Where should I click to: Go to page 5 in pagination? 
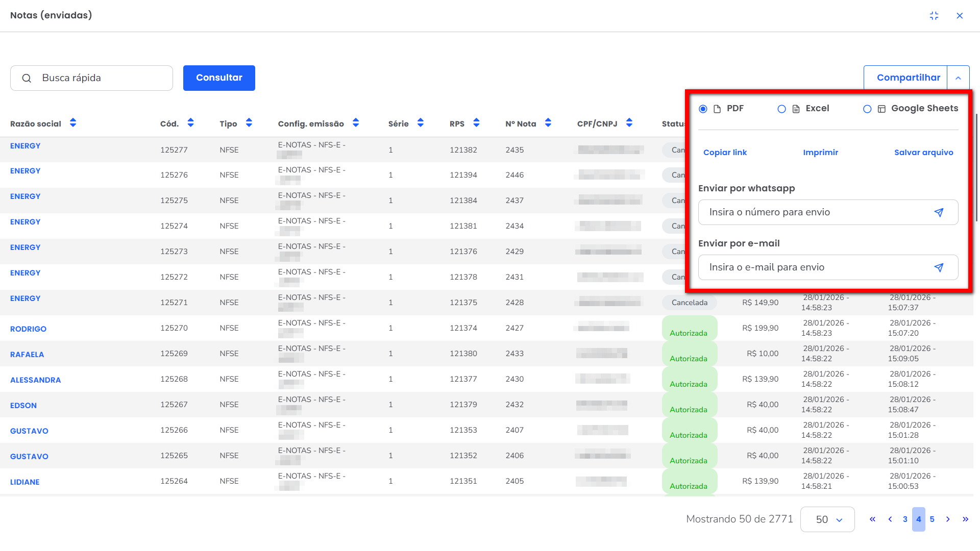[932, 519]
